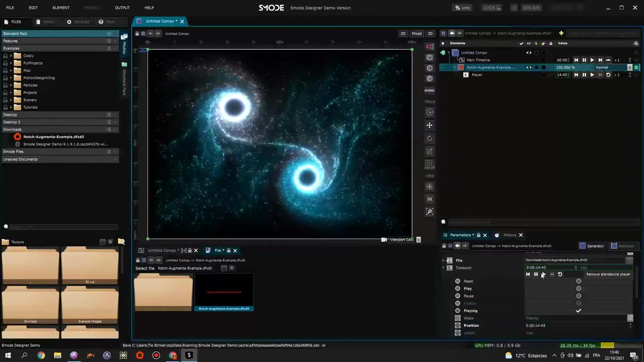
Task: Toggle visibility eye of Notch-Augmenta-Example layer
Action: click(529, 67)
